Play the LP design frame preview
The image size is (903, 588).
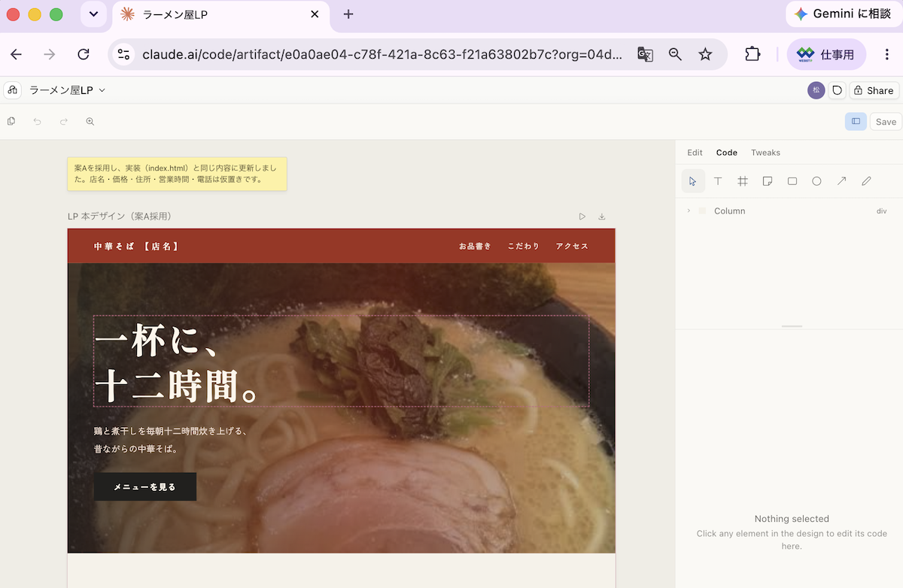click(x=582, y=217)
